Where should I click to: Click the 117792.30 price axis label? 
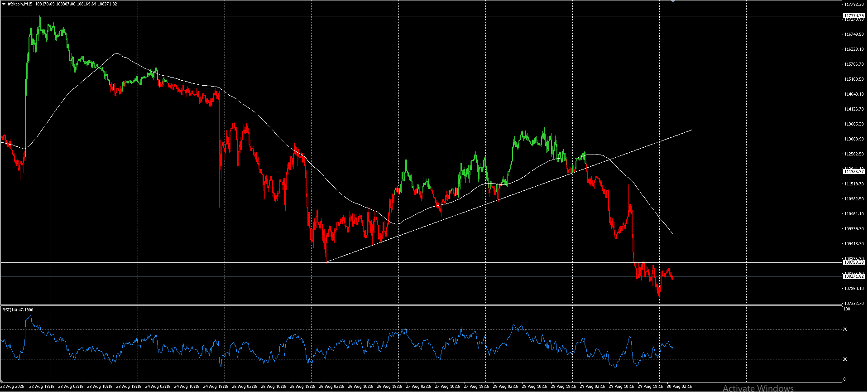pos(854,5)
